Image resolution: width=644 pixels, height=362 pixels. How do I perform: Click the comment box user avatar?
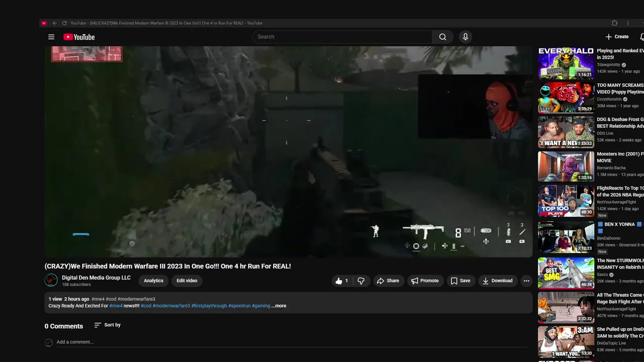point(49,342)
